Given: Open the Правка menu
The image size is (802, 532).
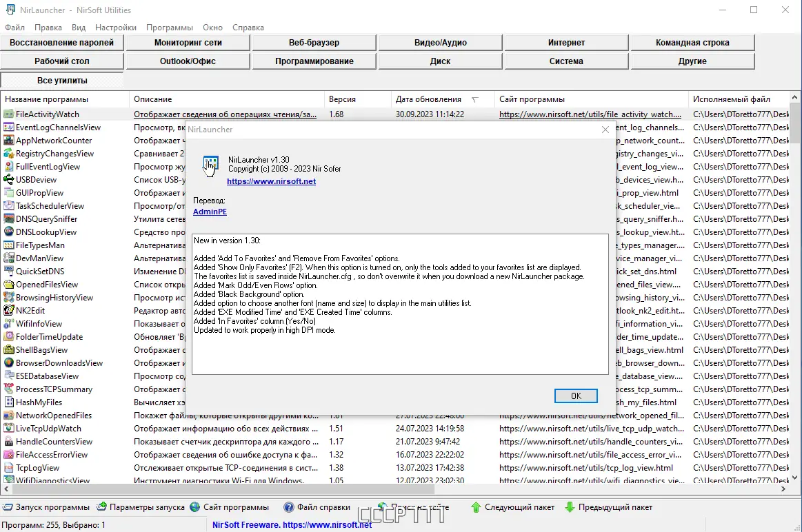Looking at the screenshot, I should point(48,28).
